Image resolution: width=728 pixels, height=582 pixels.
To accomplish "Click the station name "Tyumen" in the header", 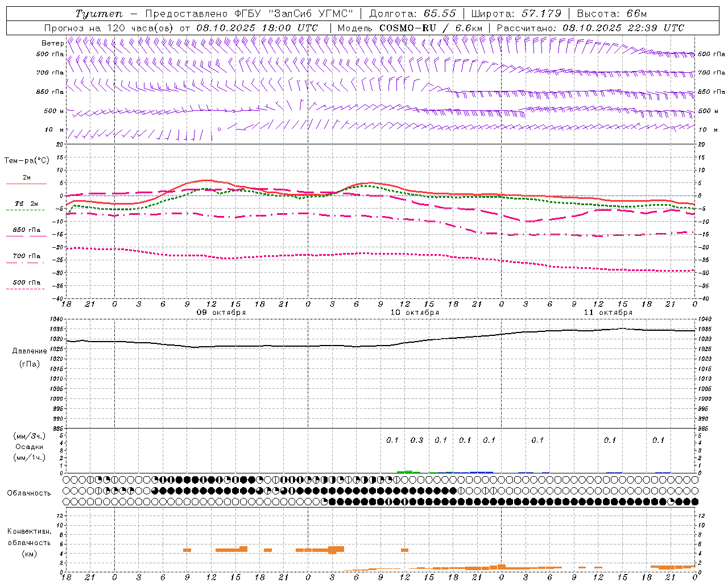I will pyautogui.click(x=99, y=14).
